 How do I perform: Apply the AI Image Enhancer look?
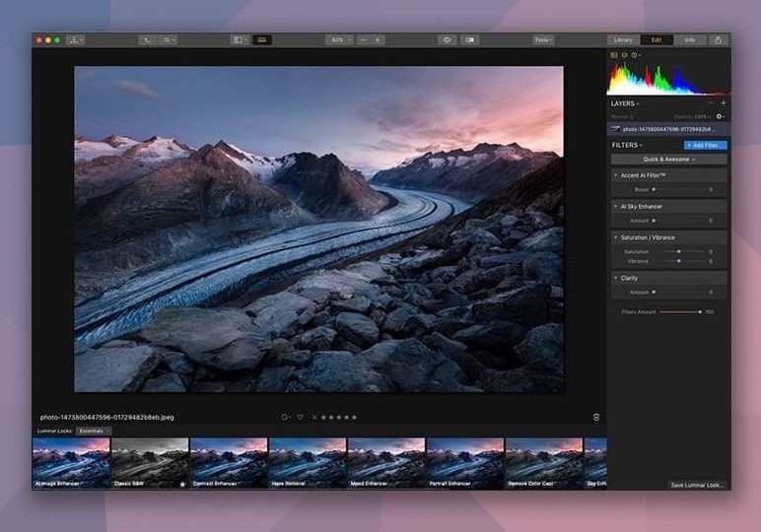[71, 463]
